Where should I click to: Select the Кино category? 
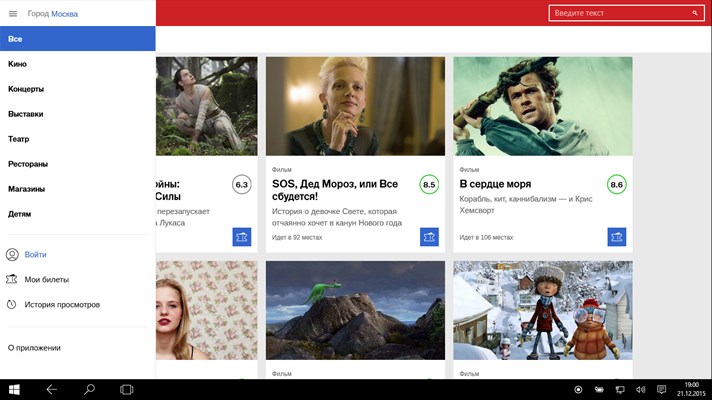pos(78,64)
